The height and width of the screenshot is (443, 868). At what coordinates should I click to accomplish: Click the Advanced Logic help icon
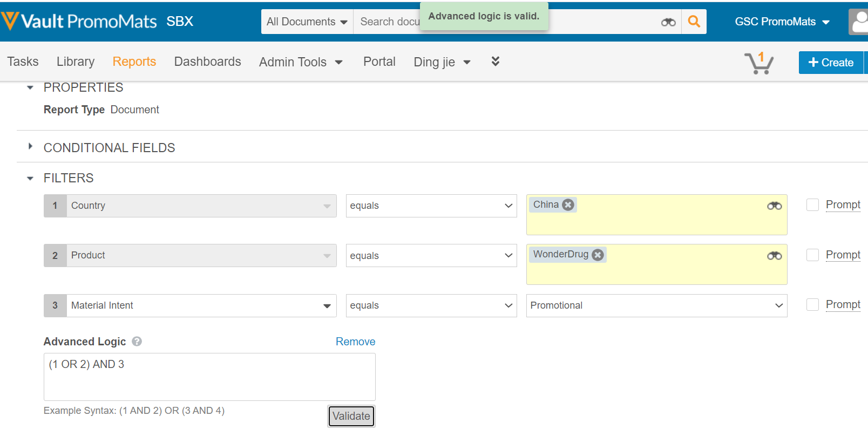[x=137, y=342]
